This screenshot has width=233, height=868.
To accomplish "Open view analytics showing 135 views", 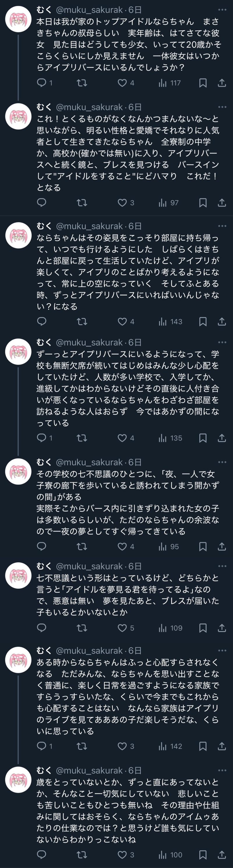I will (x=170, y=438).
